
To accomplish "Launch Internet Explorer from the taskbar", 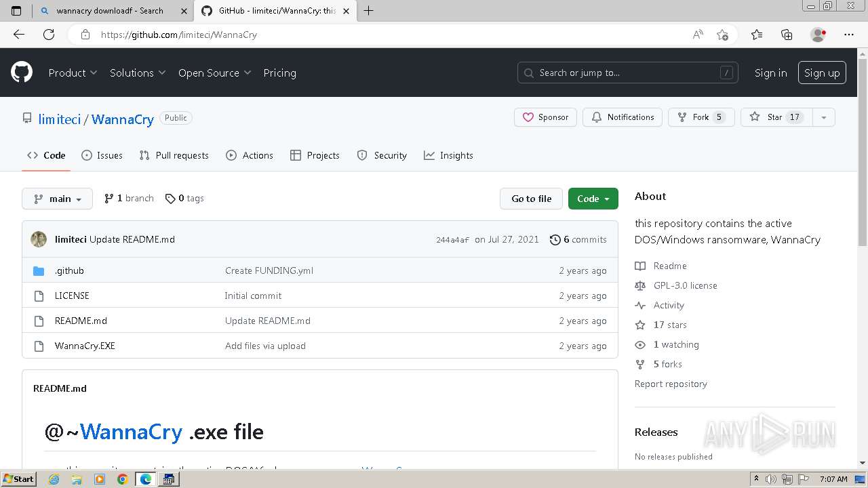I will (54, 479).
